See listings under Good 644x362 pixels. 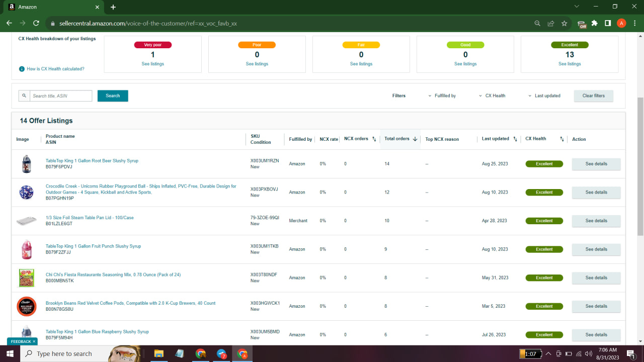(465, 64)
